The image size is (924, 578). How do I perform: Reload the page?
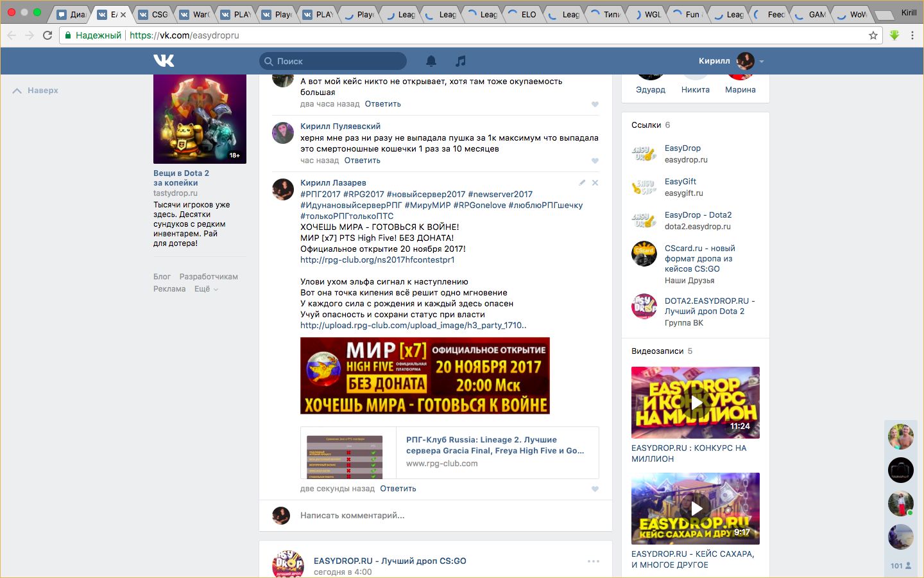tap(47, 35)
